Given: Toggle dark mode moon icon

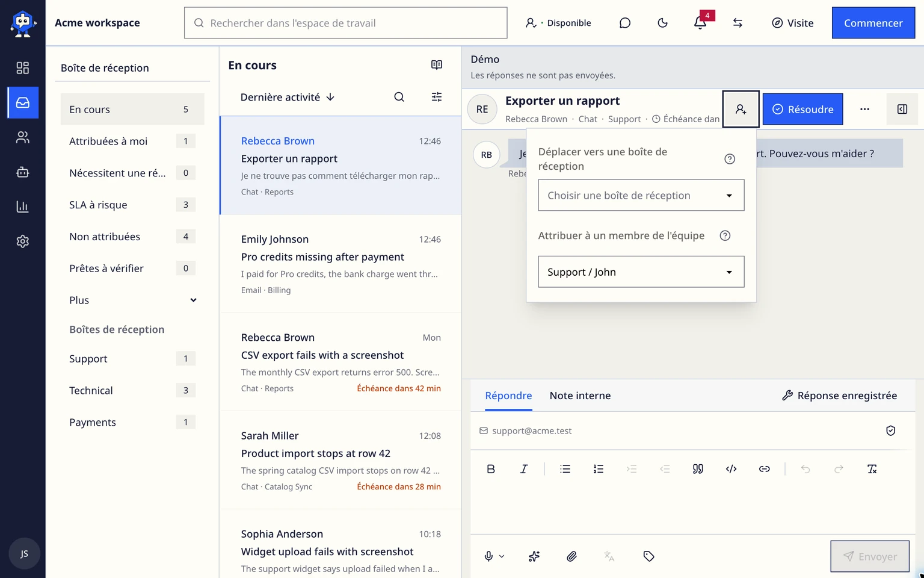Looking at the screenshot, I should point(662,23).
